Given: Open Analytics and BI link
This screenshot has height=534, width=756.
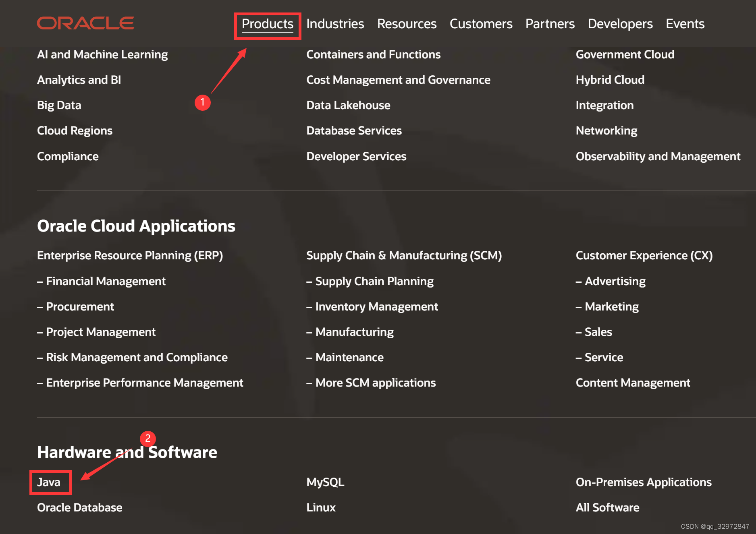Looking at the screenshot, I should tap(79, 80).
